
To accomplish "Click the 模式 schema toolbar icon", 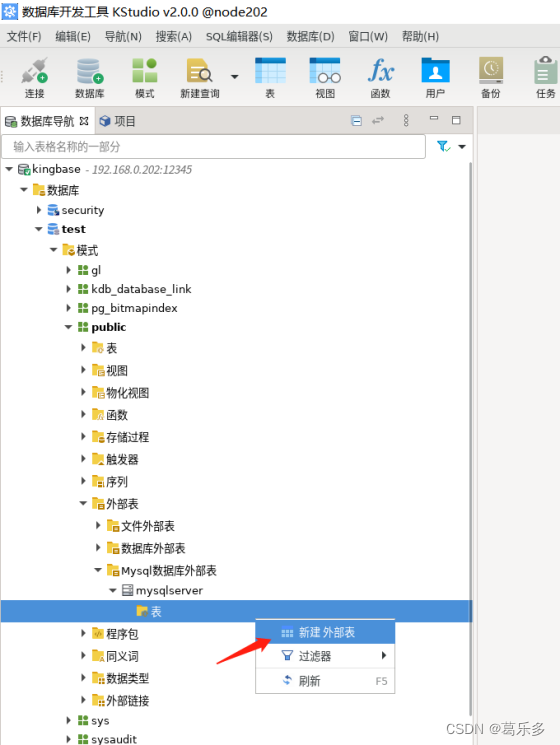I will pyautogui.click(x=144, y=78).
